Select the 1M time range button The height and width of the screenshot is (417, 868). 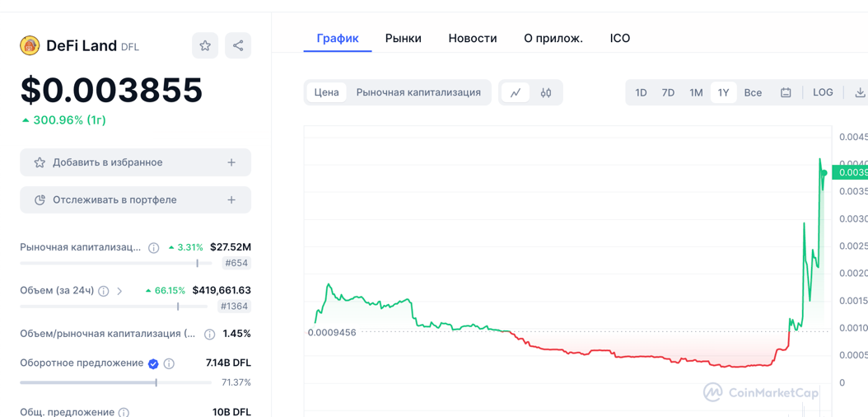[696, 93]
